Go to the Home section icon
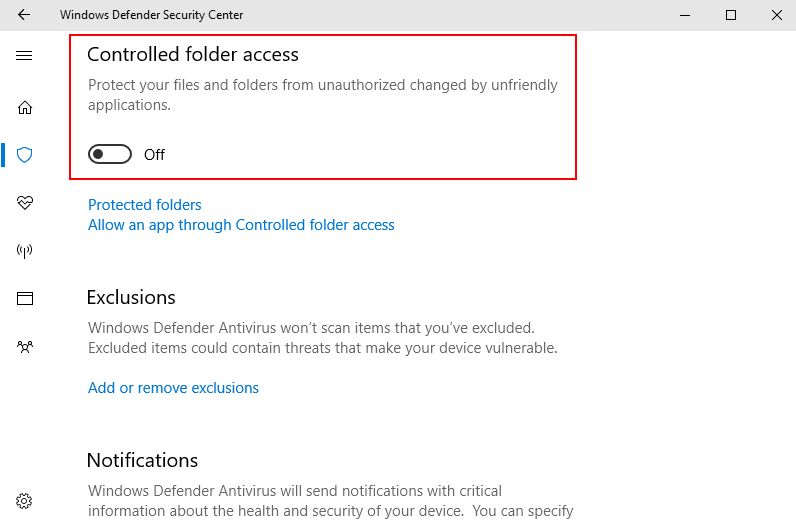 [x=25, y=108]
